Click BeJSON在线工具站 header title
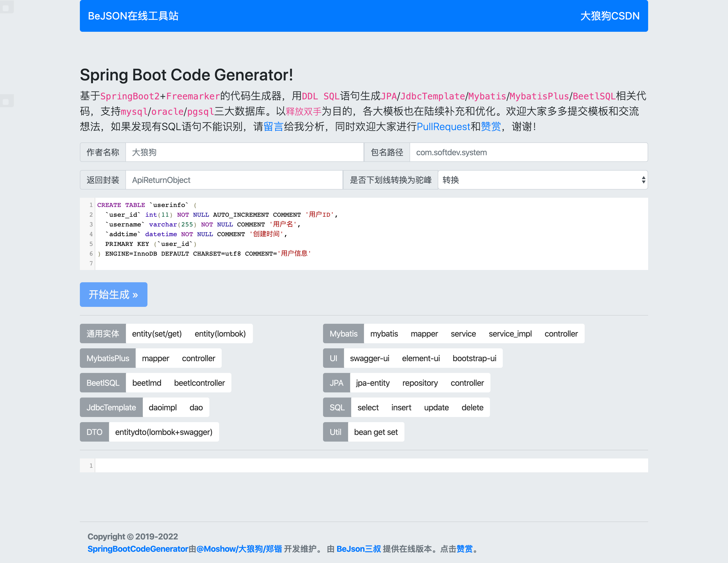Screen dimensions: 728x563 133,16
